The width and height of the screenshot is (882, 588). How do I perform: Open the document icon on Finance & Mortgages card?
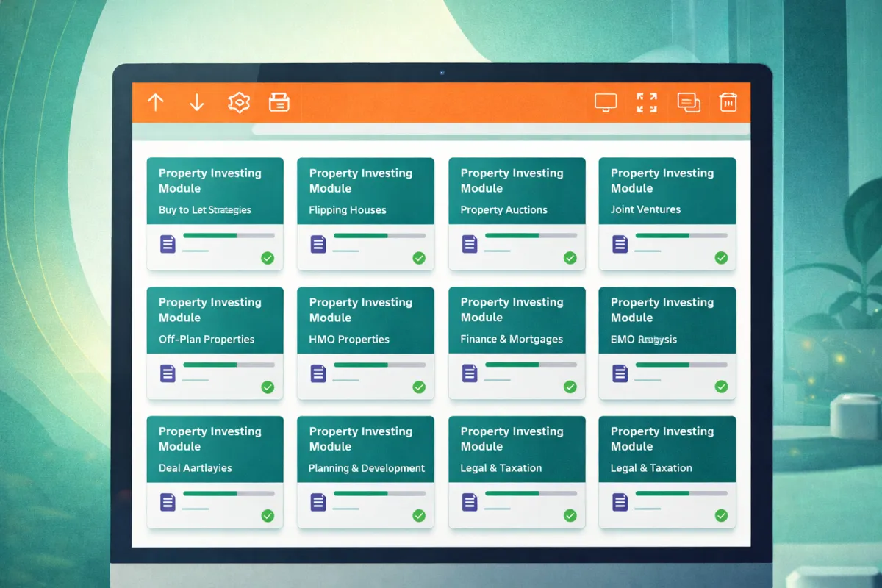click(470, 373)
